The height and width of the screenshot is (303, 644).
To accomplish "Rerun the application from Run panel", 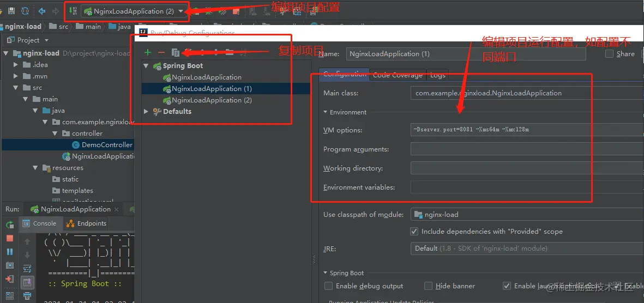I will point(10,225).
